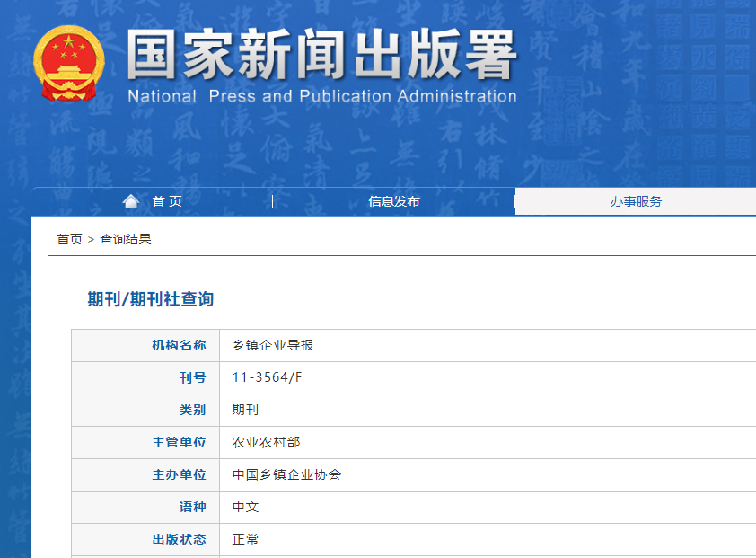The image size is (756, 558).
Task: Select the 主办单位 label cell
Action: 145,475
